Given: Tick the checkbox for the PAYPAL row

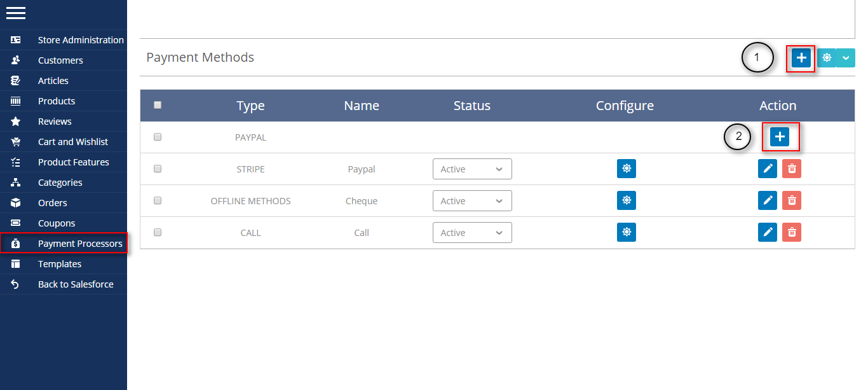Looking at the screenshot, I should point(158,137).
